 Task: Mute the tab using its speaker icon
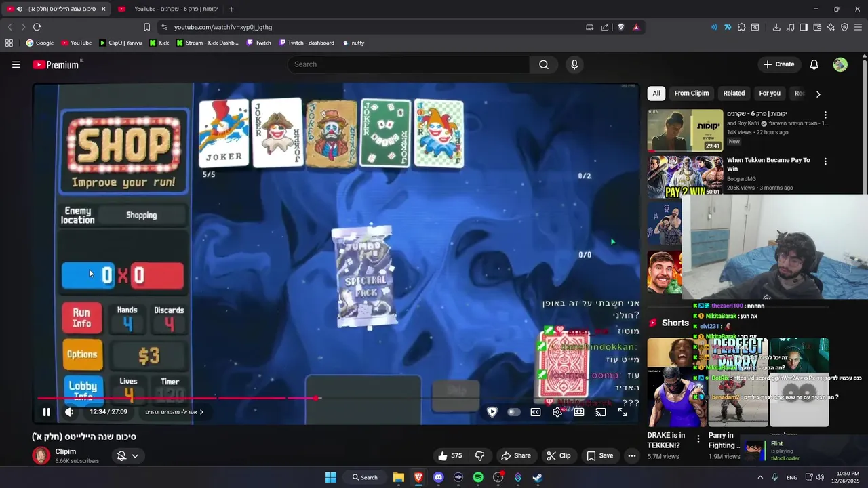pos(19,9)
